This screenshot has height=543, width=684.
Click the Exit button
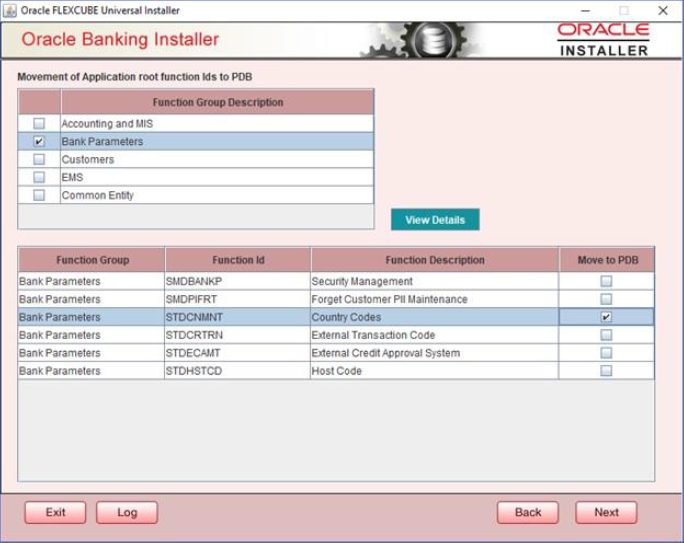point(55,512)
